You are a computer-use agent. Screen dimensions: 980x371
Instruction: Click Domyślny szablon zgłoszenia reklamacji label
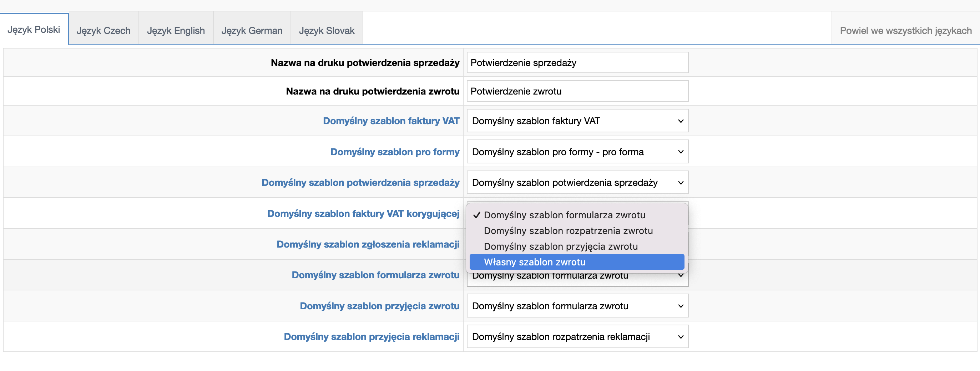pyautogui.click(x=368, y=244)
